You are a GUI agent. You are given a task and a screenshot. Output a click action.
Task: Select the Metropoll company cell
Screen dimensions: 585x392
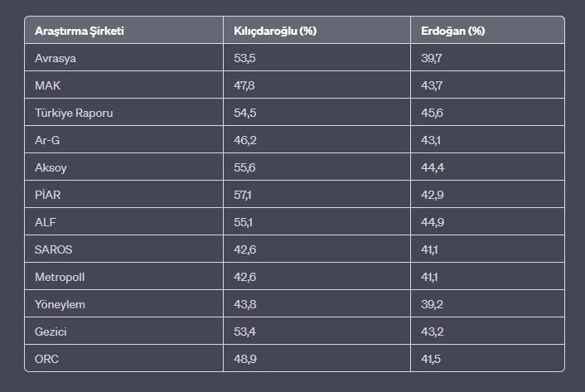[x=123, y=276]
